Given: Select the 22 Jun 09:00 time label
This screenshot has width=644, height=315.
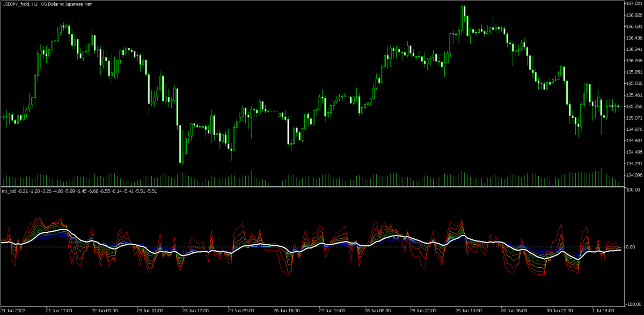Looking at the screenshot, I should [x=104, y=311].
